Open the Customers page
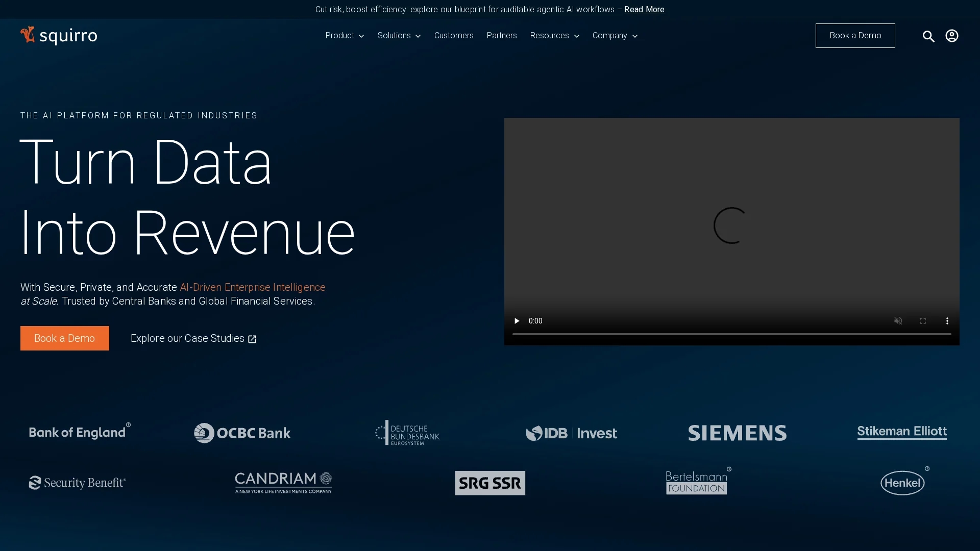The width and height of the screenshot is (980, 551). coord(453,36)
